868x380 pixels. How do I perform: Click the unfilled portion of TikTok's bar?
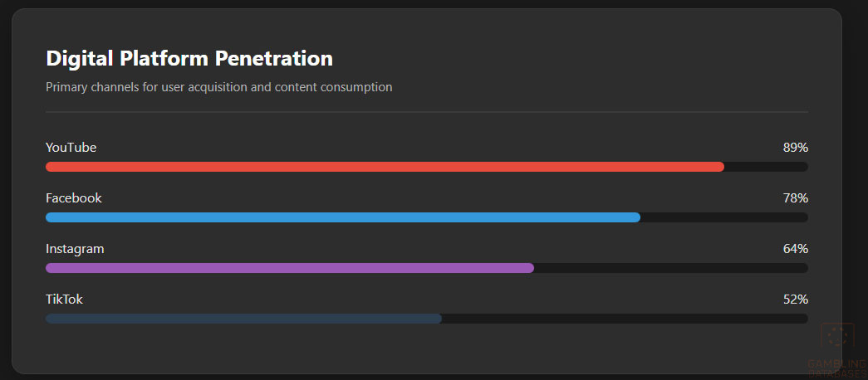tap(625, 319)
